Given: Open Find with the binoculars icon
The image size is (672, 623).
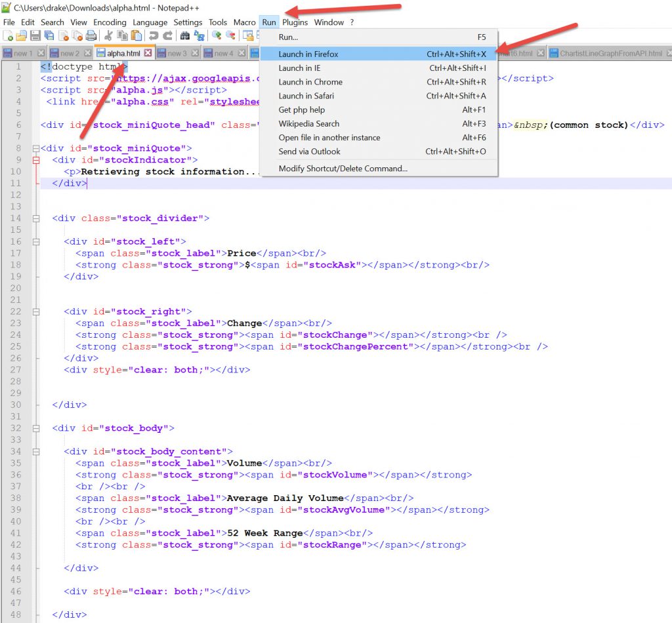Looking at the screenshot, I should tap(185, 35).
